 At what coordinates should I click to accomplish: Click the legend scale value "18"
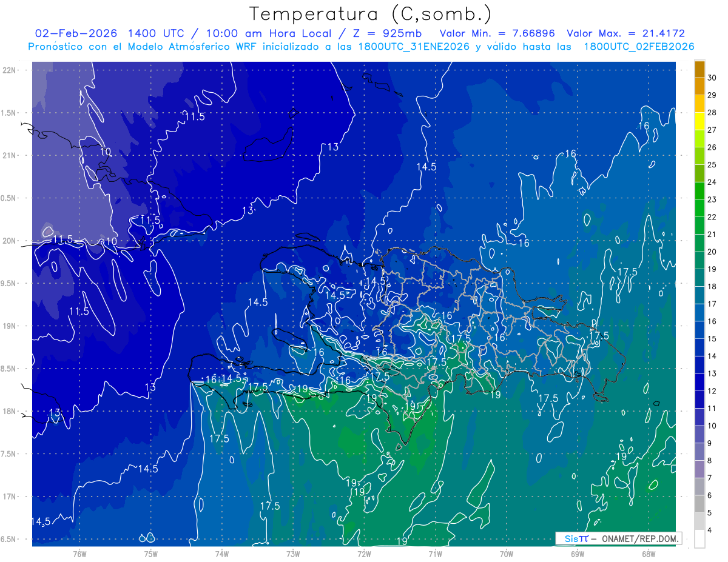pyautogui.click(x=712, y=286)
